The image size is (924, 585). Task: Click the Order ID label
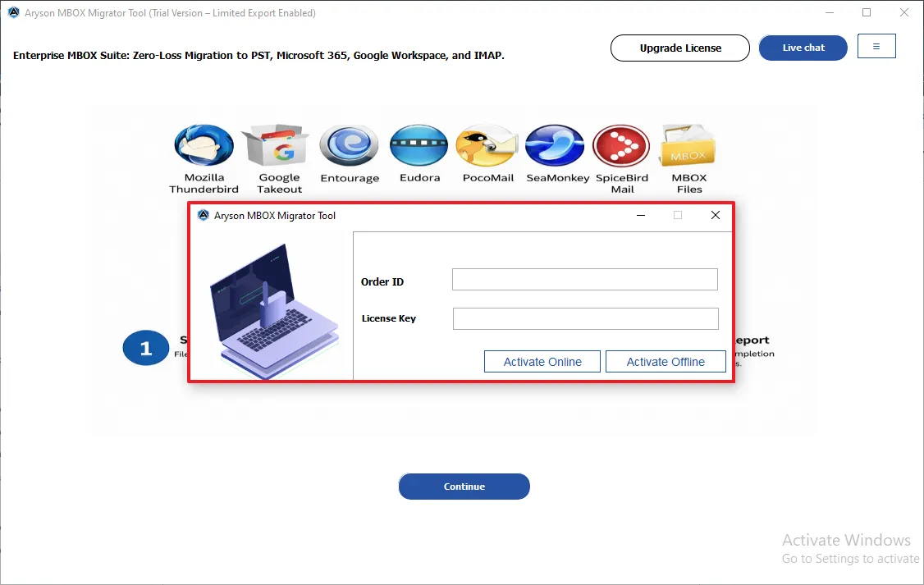tap(382, 281)
